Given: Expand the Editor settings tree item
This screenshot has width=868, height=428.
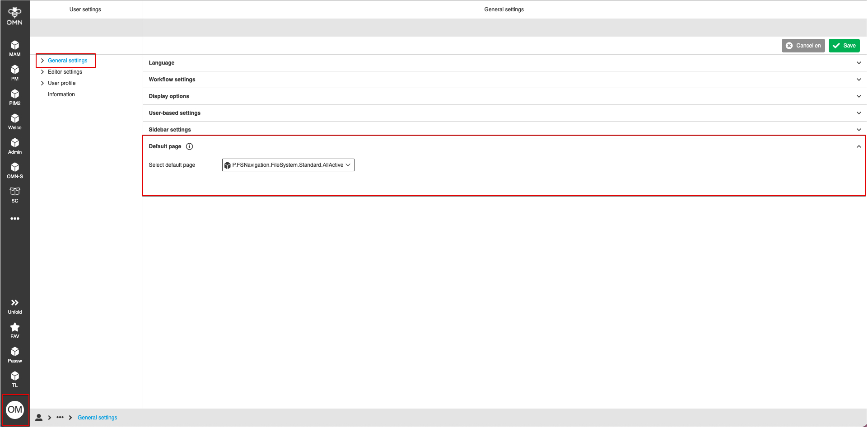Looking at the screenshot, I should point(65,71).
